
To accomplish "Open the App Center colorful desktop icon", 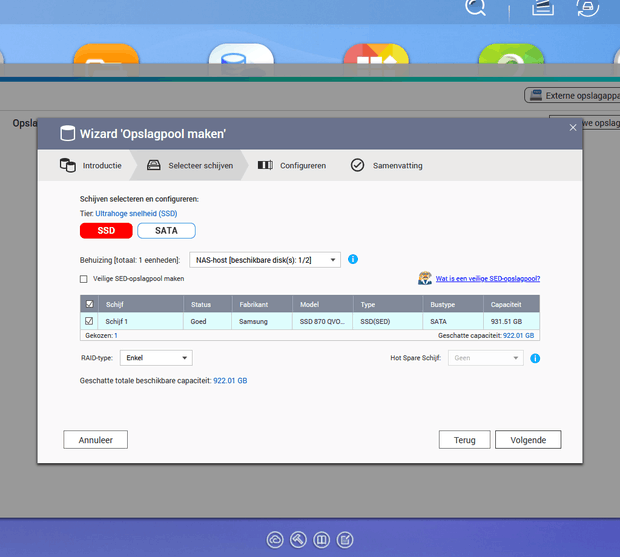I will (376, 59).
